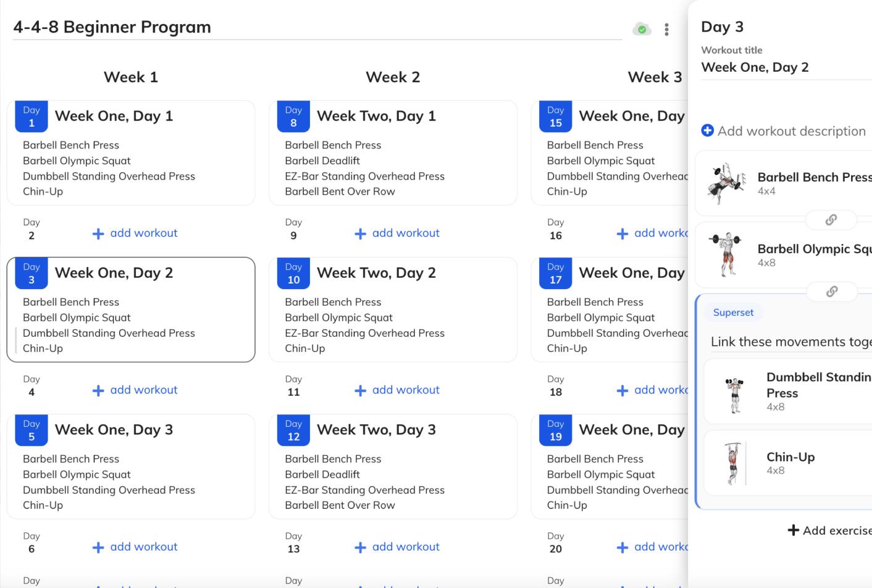Open the Week Two, Day 2 workout card
Viewport: 872px width, 588px height.
[393, 309]
